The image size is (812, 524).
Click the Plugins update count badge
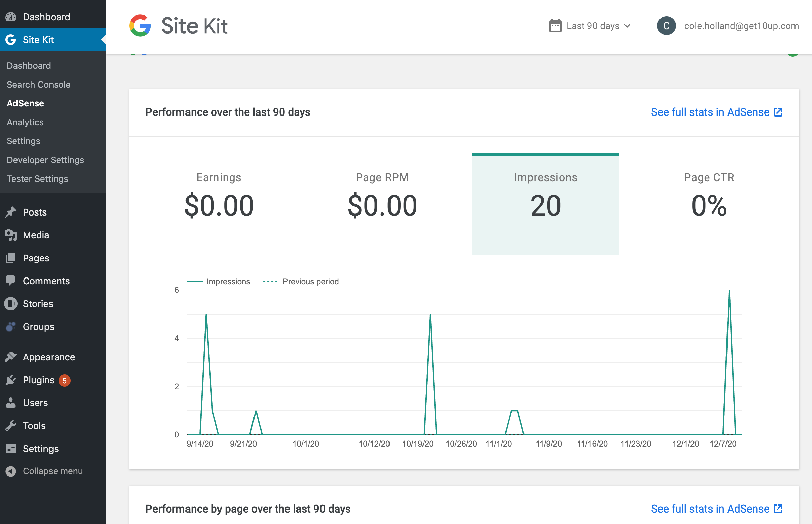point(64,380)
